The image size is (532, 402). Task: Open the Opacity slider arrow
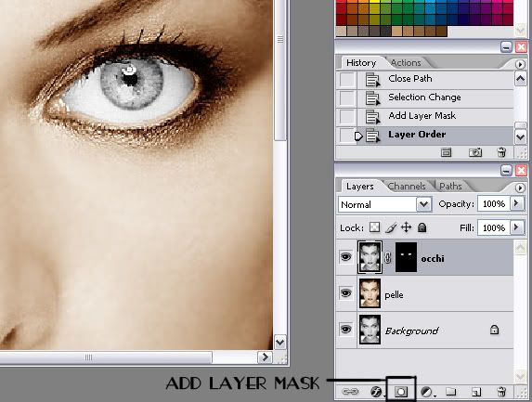tap(517, 203)
